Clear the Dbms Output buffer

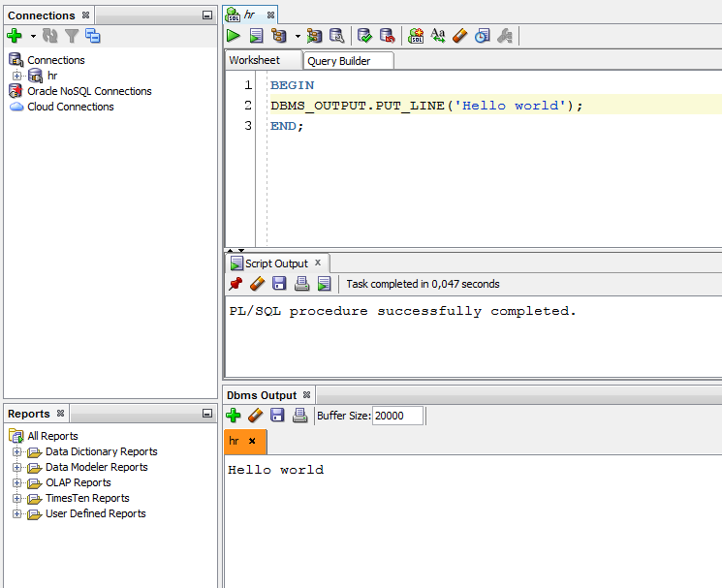click(x=256, y=415)
